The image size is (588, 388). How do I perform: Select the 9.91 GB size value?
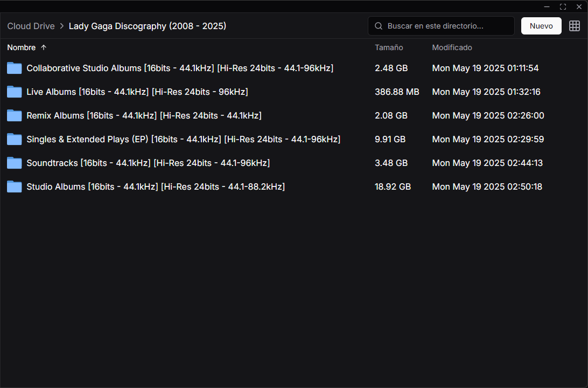click(390, 139)
